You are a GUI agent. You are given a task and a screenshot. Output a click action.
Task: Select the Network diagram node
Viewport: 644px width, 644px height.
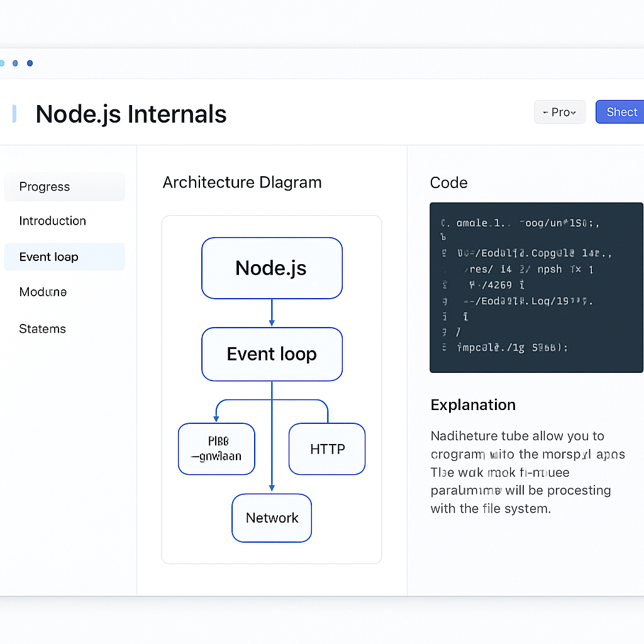pos(272,518)
